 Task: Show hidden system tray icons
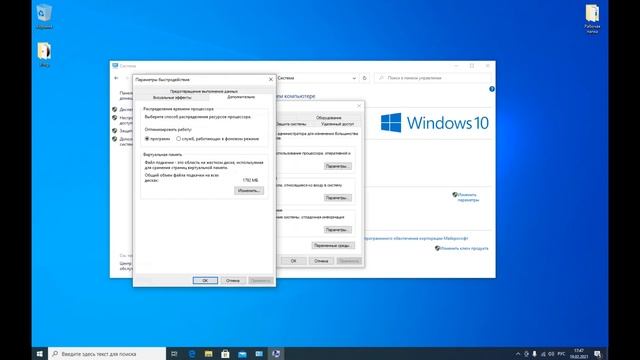click(518, 354)
